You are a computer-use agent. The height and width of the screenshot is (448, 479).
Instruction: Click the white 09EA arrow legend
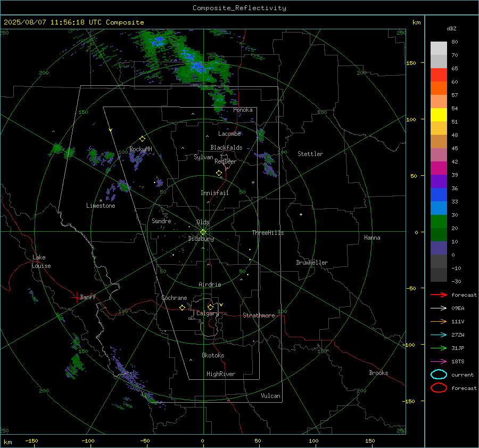[x=439, y=308]
